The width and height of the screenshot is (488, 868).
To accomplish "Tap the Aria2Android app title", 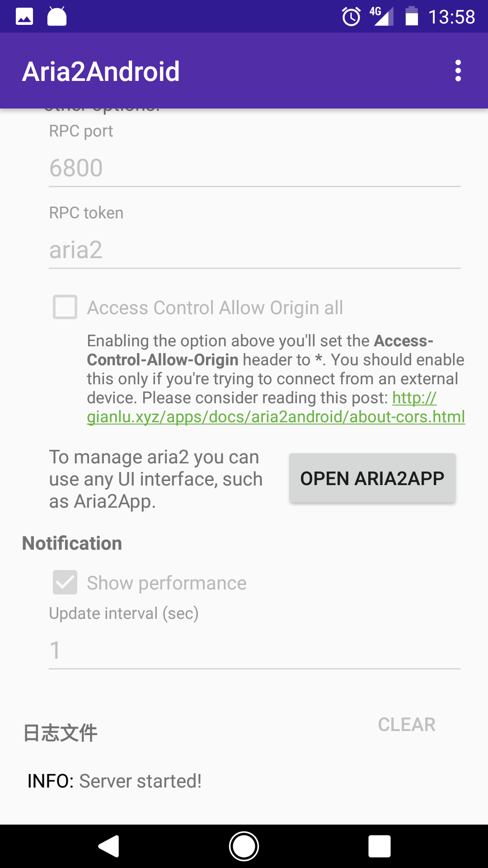I will [101, 71].
